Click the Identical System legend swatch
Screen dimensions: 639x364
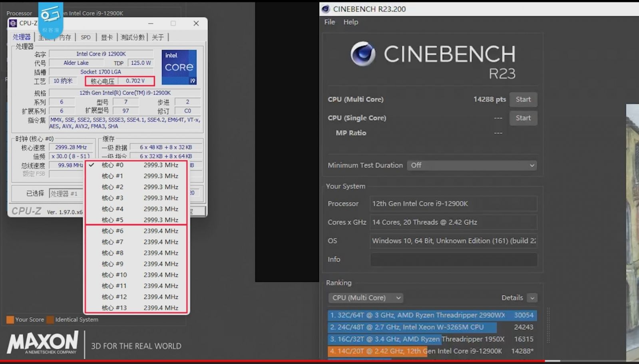pos(50,320)
